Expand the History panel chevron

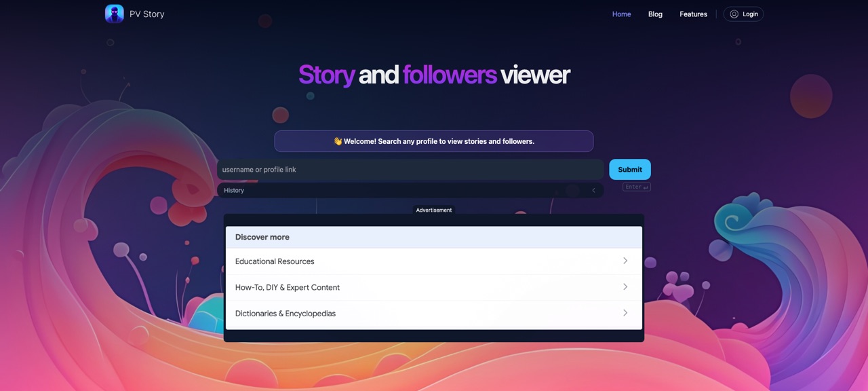click(x=593, y=191)
